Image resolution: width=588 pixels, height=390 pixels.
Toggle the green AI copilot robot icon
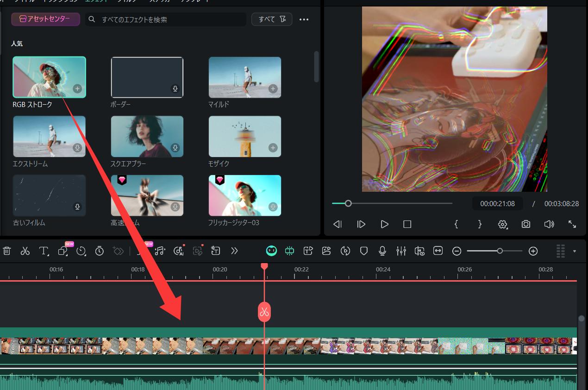(x=271, y=251)
